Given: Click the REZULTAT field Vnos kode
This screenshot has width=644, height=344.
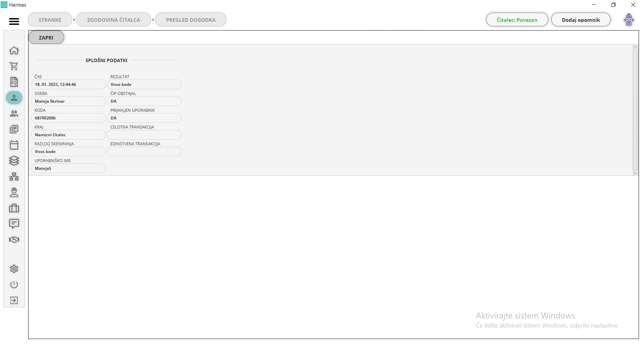Looking at the screenshot, I should pyautogui.click(x=144, y=85).
